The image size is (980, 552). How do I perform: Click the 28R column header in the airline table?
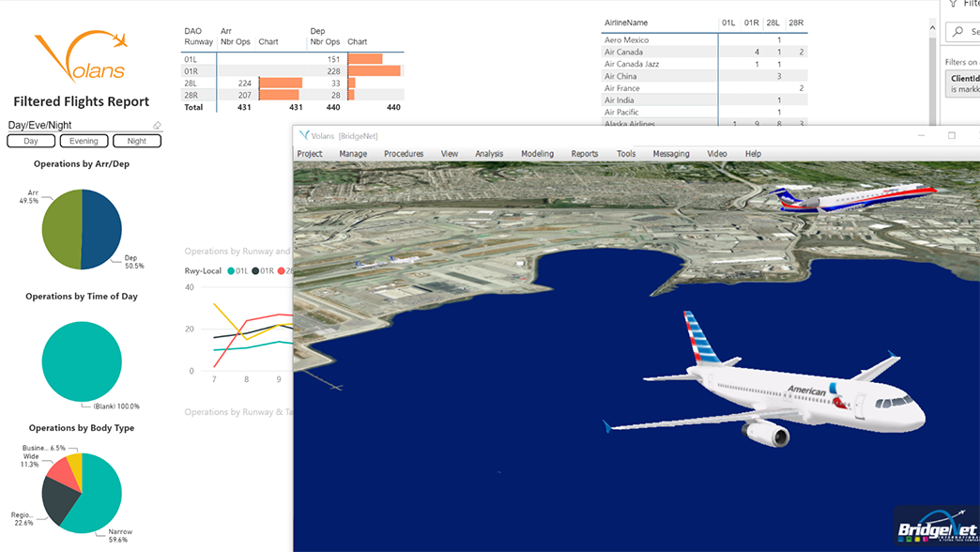coord(796,23)
